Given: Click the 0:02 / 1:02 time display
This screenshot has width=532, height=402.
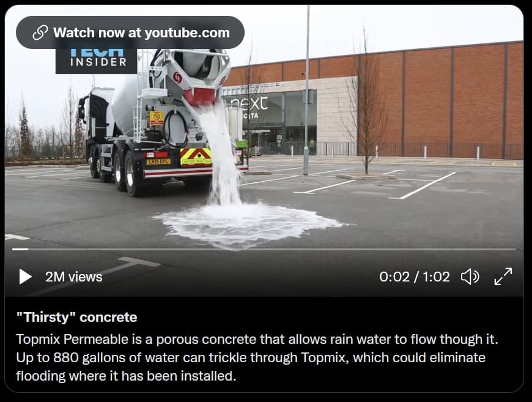Looking at the screenshot, I should [x=414, y=277].
